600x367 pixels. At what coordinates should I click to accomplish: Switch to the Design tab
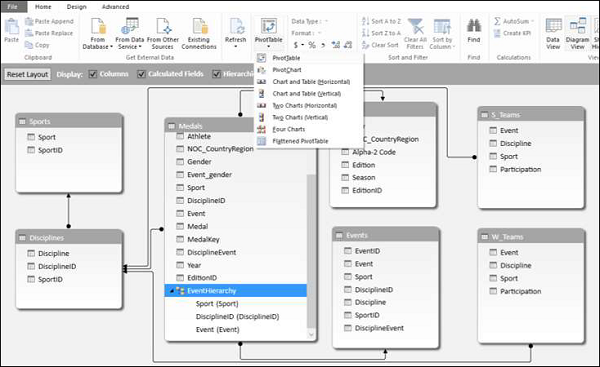pos(77,7)
